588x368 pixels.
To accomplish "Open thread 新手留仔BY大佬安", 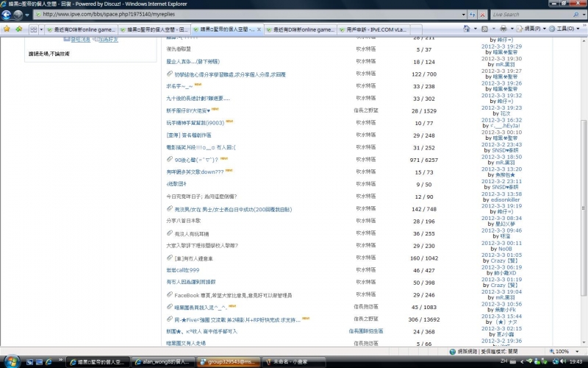I will pos(188,111).
